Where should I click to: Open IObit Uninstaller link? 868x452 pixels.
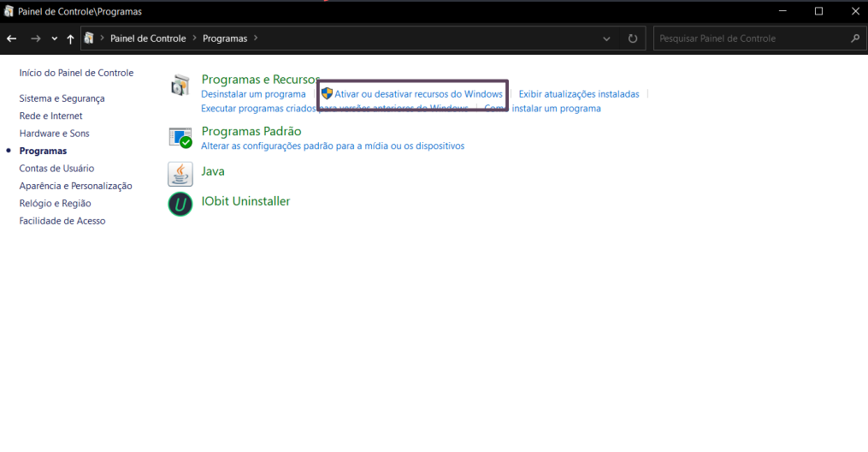(x=245, y=201)
